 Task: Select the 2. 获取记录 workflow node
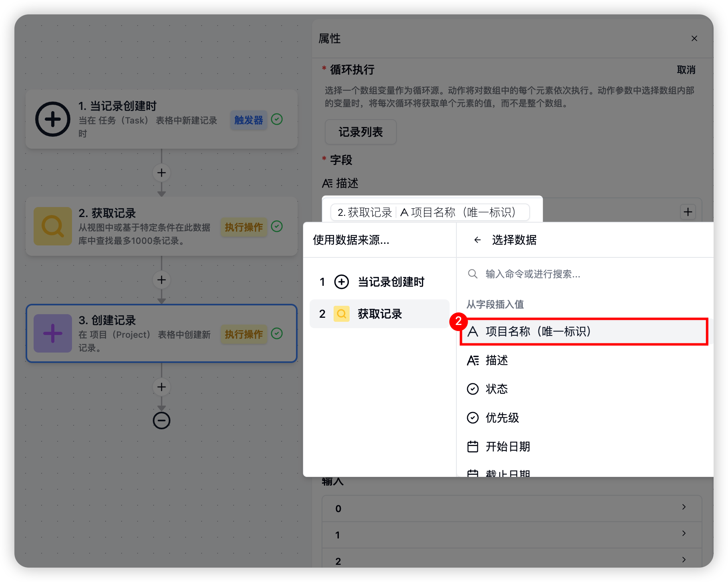pyautogui.click(x=162, y=226)
